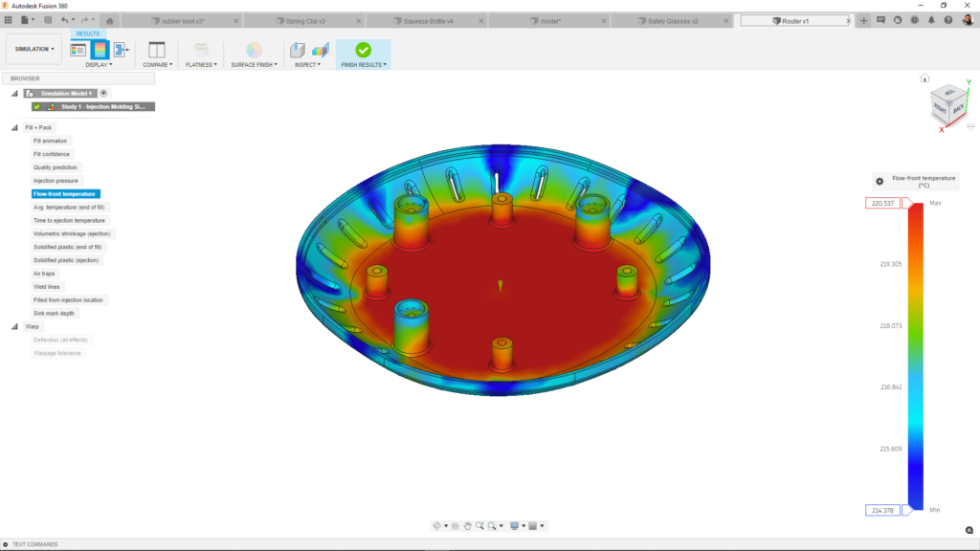Show the Quality prediction result

(x=55, y=167)
